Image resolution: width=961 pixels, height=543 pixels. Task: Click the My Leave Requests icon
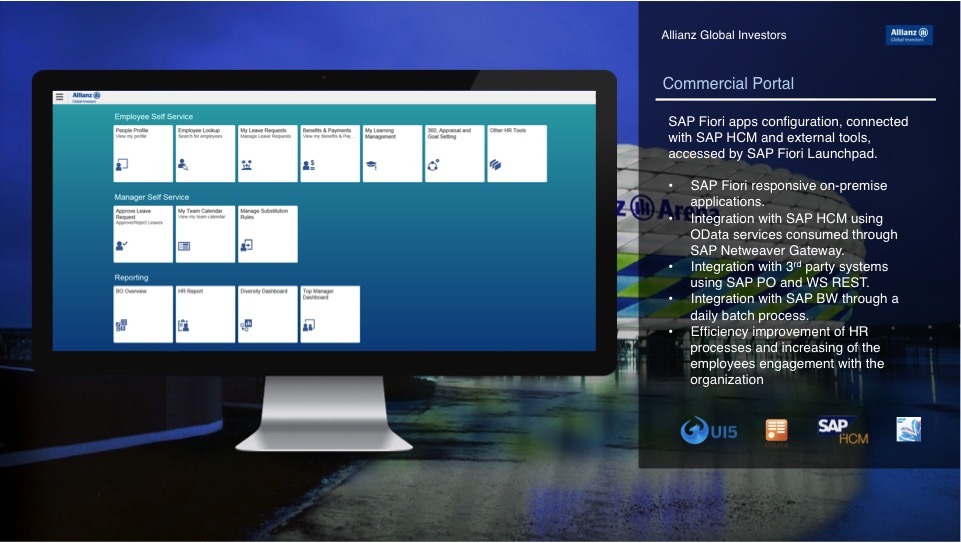pos(246,165)
